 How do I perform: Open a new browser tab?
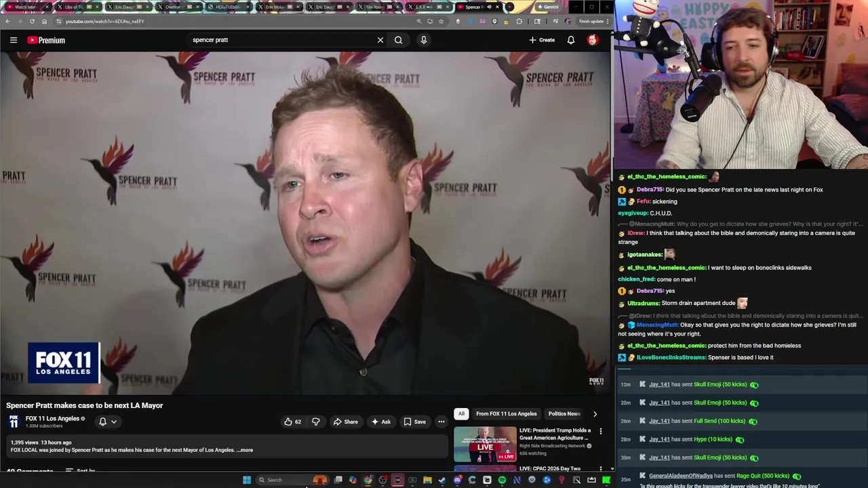tap(509, 7)
